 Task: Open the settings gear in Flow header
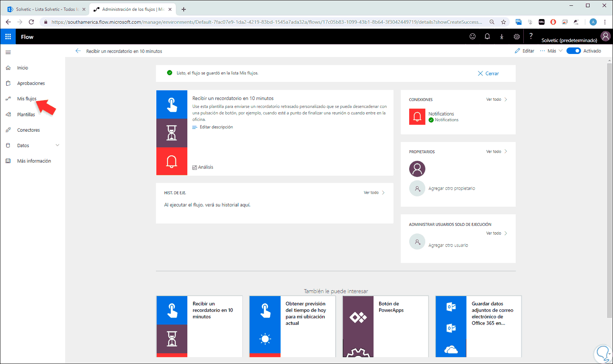pyautogui.click(x=516, y=37)
